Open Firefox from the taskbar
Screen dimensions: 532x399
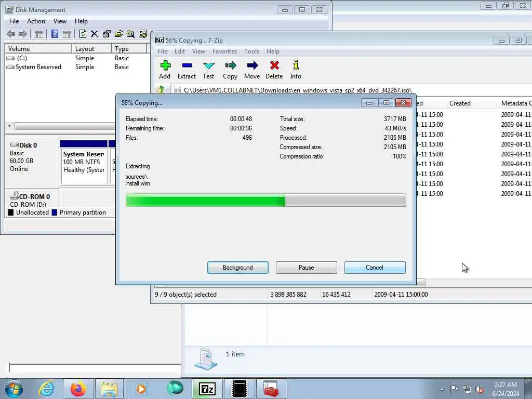pos(78,389)
